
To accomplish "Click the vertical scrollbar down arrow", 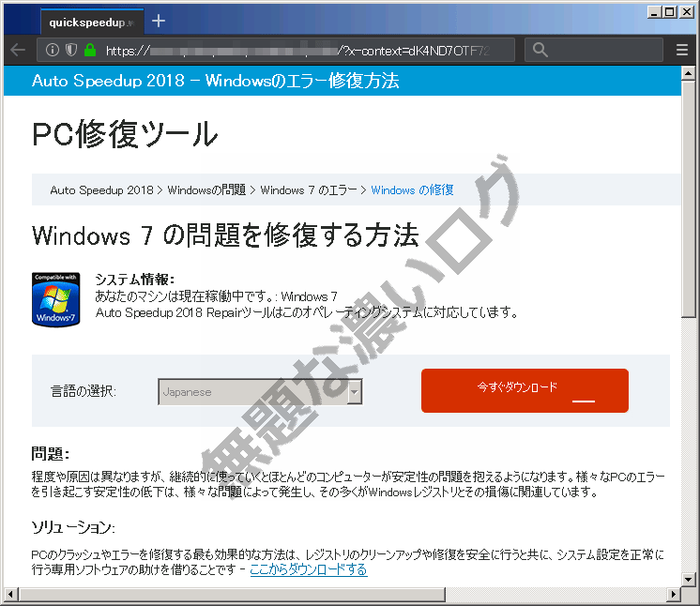I will [x=688, y=579].
